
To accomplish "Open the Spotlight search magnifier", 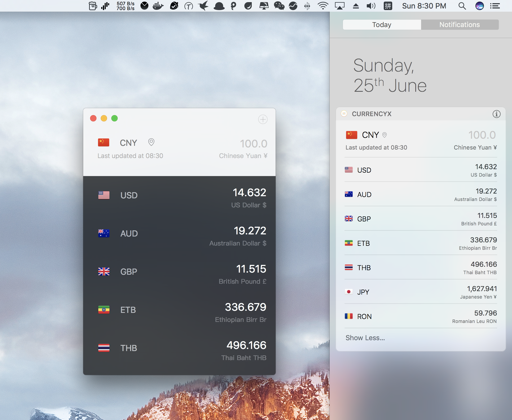I will (462, 6).
